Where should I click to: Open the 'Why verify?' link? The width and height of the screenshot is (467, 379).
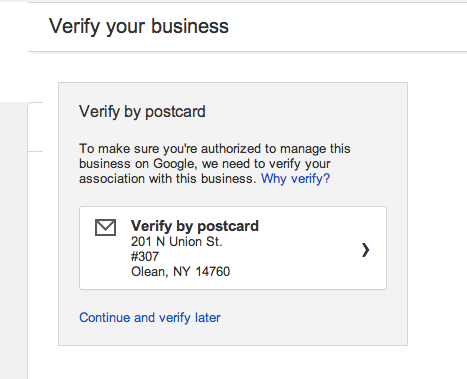(x=295, y=179)
